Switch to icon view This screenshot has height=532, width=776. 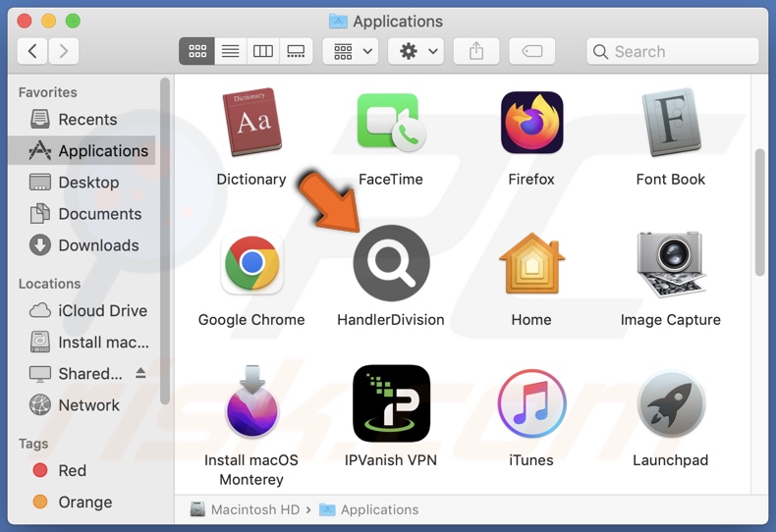tap(197, 51)
